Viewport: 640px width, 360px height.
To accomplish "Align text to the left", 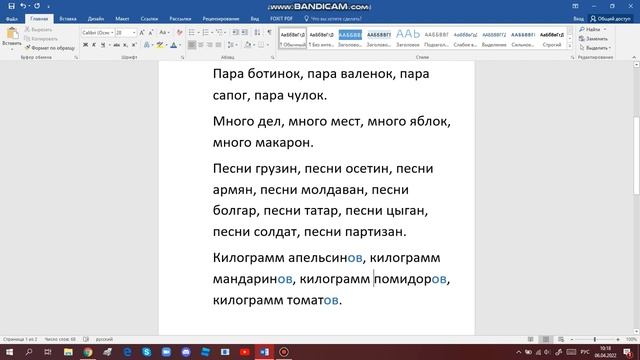I will (x=191, y=45).
